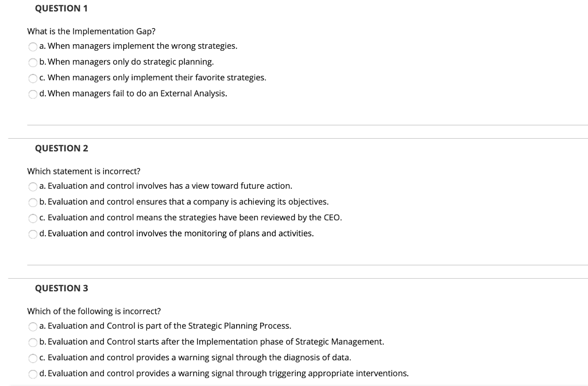Choose option b: only do strategic planning
This screenshot has width=588, height=386.
[33, 62]
